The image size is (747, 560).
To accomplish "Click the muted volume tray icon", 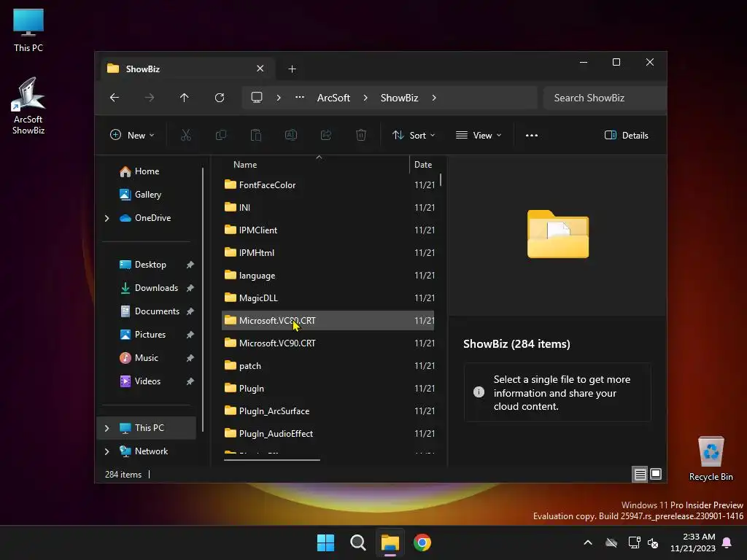I will 653,542.
